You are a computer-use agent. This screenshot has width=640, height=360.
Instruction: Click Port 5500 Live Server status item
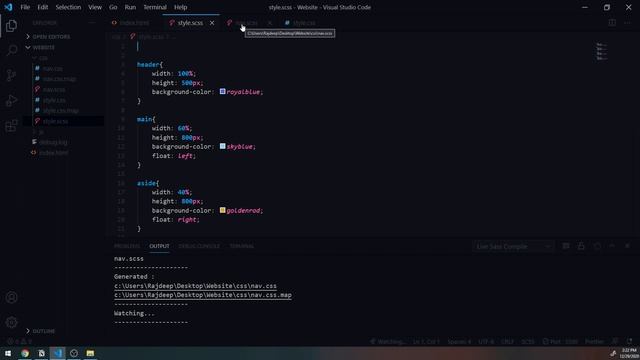pos(560,342)
